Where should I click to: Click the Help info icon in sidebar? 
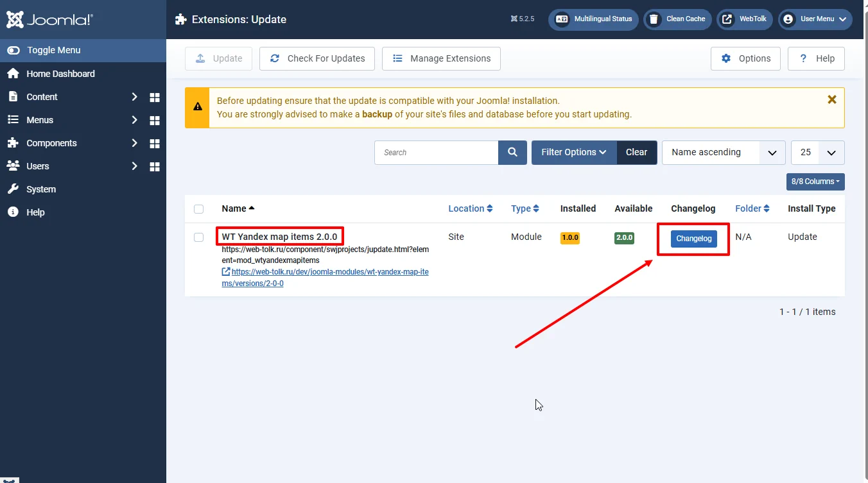[13, 212]
